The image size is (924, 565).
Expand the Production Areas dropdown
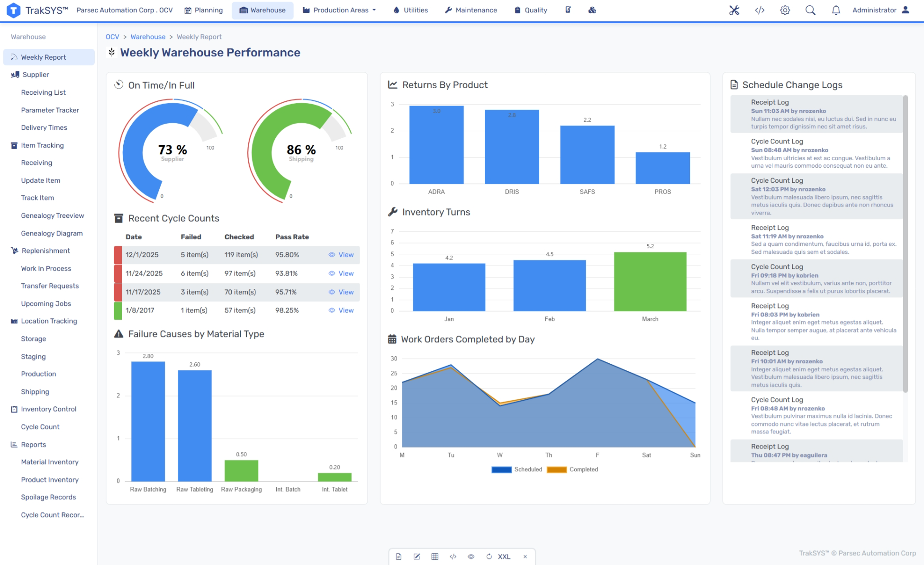(x=339, y=10)
